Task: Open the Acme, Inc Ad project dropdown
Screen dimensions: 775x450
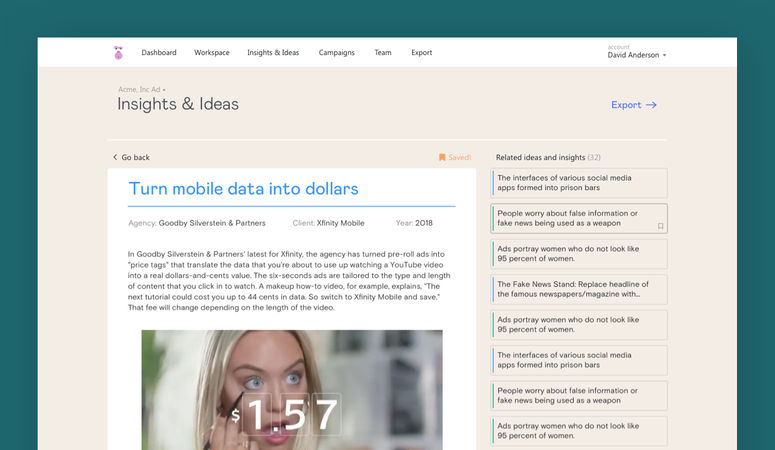Action: point(141,90)
